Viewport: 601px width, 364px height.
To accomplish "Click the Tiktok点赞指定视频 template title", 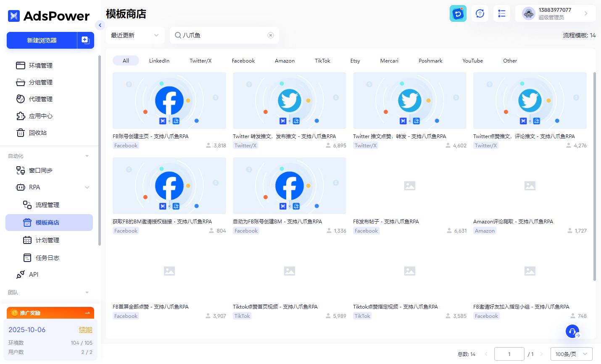I will (x=395, y=307).
